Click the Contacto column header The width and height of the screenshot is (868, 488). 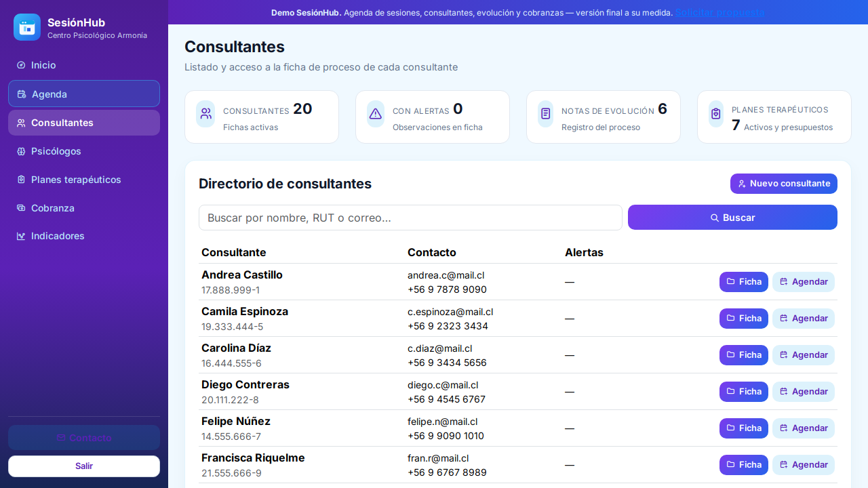tap(432, 253)
